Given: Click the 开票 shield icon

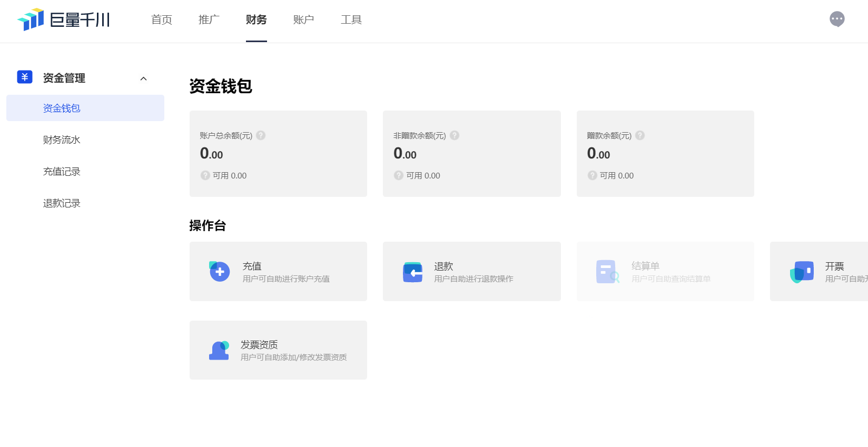Looking at the screenshot, I should 802,272.
